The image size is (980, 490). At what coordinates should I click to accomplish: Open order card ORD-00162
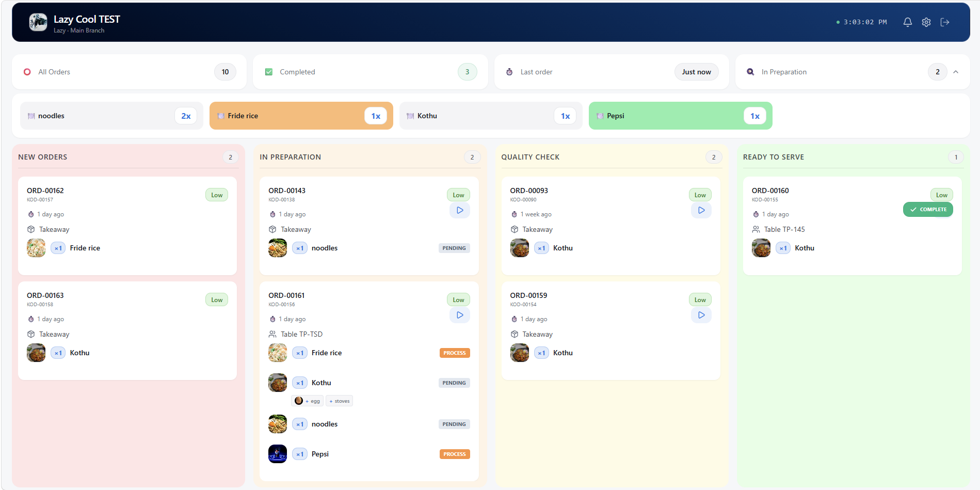pos(127,226)
